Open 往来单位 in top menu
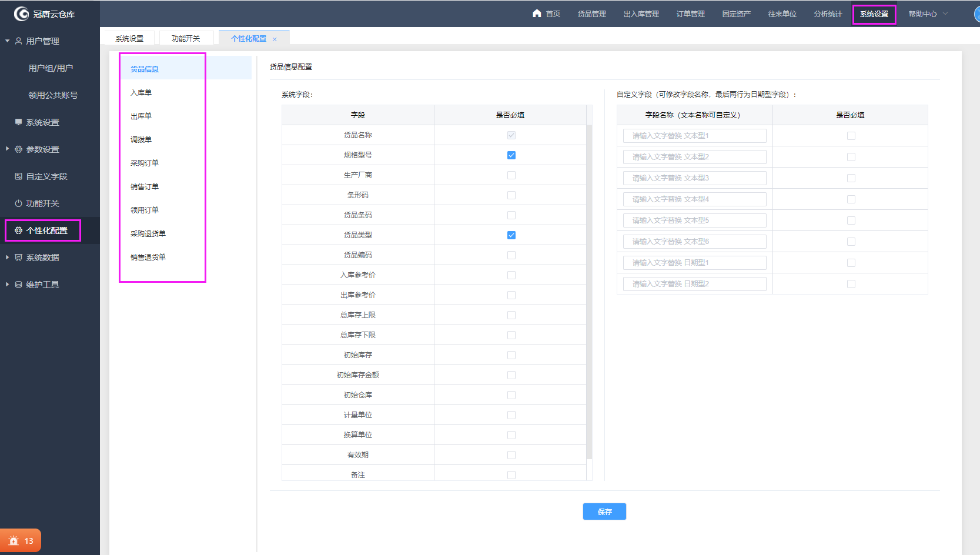Image resolution: width=980 pixels, height=555 pixels. 782,14
